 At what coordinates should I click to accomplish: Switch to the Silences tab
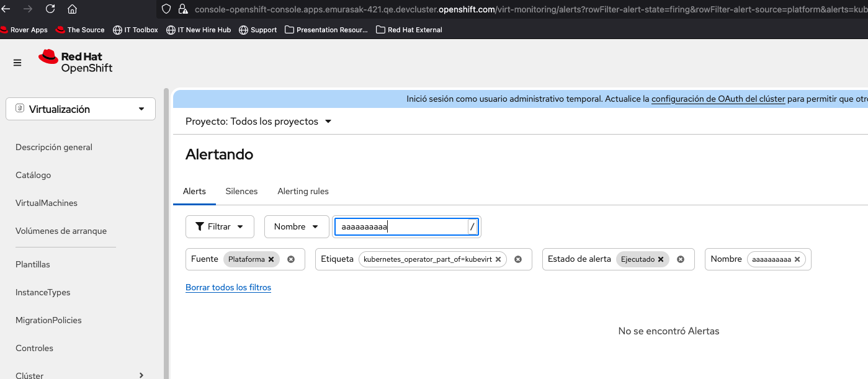[241, 191]
